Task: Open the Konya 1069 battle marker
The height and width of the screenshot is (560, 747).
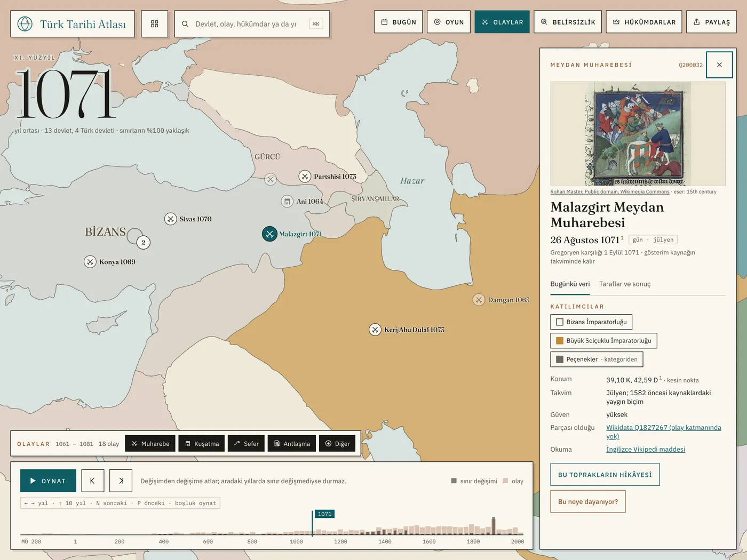Action: pyautogui.click(x=90, y=262)
